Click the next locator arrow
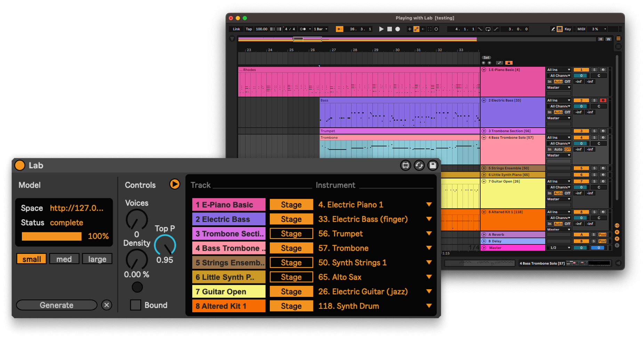Viewport: 644px width, 339px height. (489, 63)
